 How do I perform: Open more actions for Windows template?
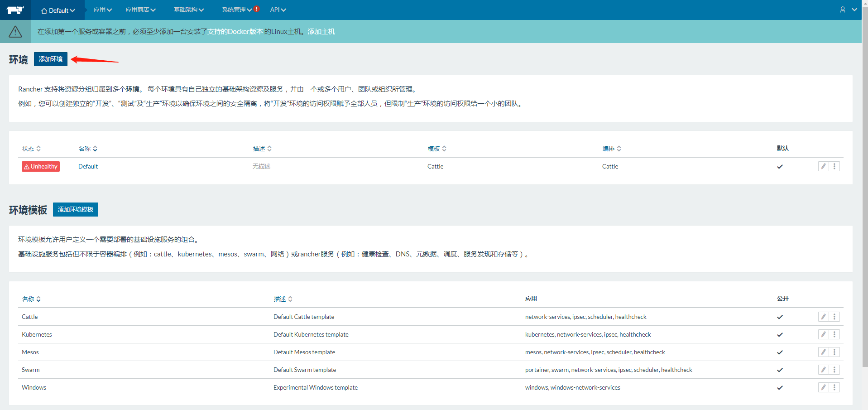click(x=834, y=387)
